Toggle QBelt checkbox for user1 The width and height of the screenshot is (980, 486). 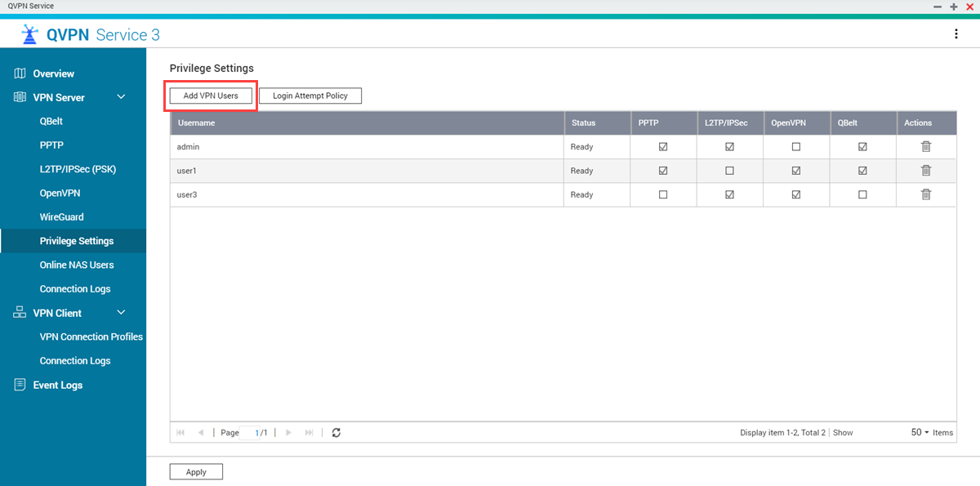click(x=862, y=171)
